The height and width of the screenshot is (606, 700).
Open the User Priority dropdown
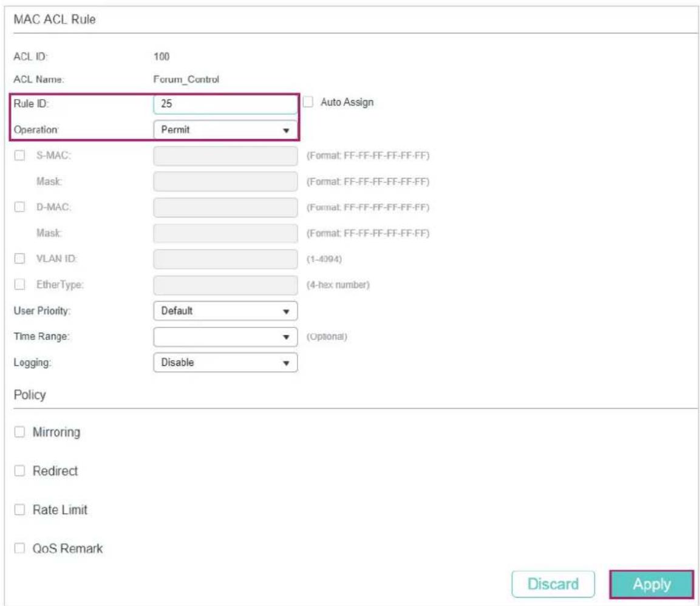225,311
